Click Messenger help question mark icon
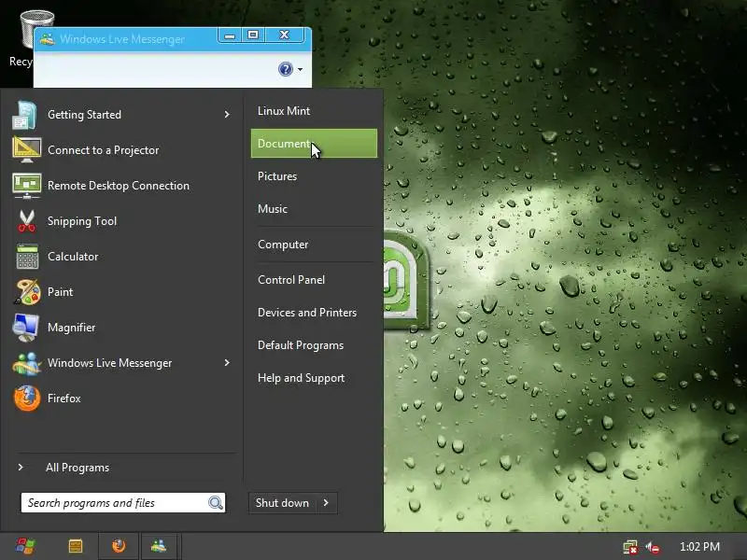The image size is (747, 560). 286,69
